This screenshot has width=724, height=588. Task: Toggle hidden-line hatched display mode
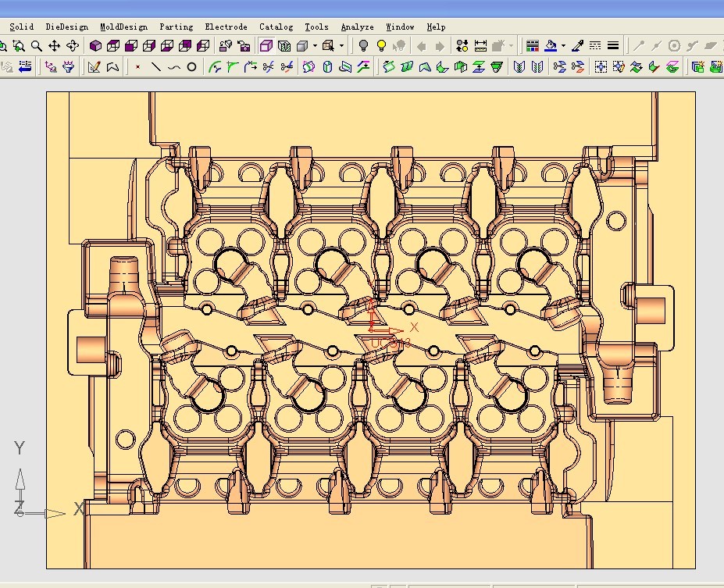coord(284,46)
